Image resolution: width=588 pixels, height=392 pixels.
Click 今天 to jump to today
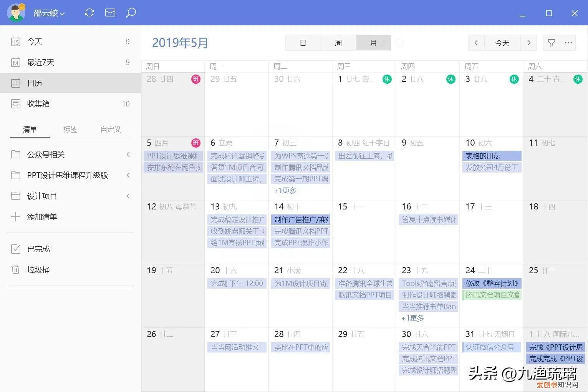pyautogui.click(x=502, y=43)
